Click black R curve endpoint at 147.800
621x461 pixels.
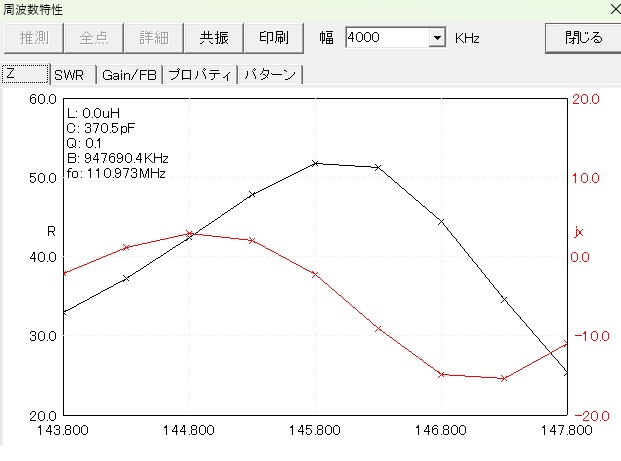coord(566,373)
